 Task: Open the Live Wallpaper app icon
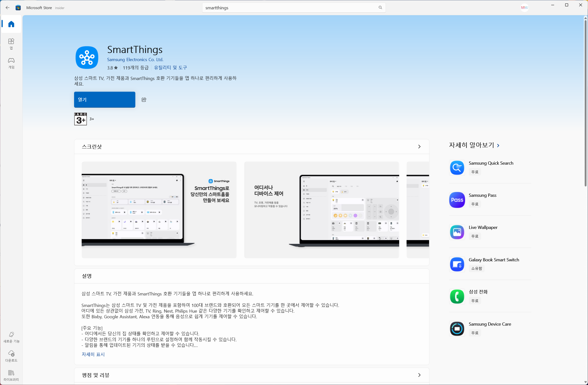pyautogui.click(x=457, y=232)
